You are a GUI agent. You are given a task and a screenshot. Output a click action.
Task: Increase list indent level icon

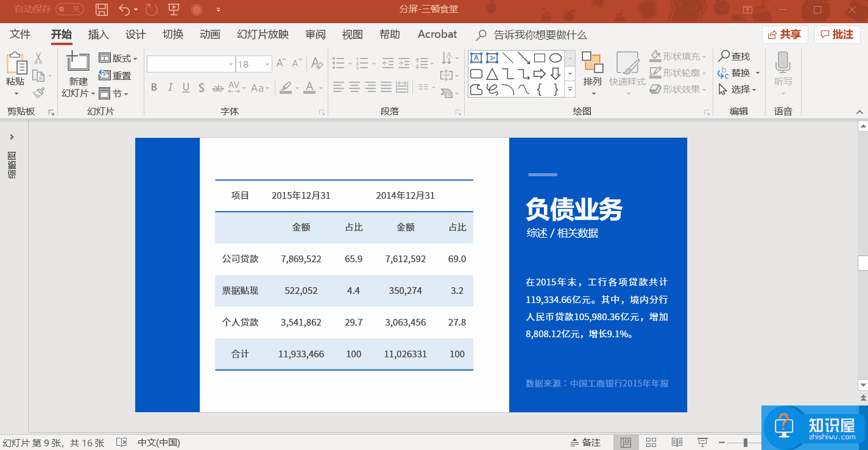point(404,63)
